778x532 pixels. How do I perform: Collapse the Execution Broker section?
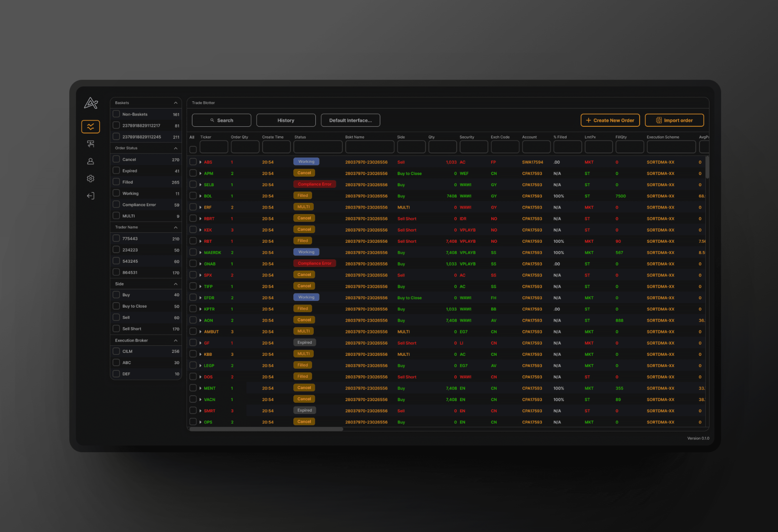point(175,340)
